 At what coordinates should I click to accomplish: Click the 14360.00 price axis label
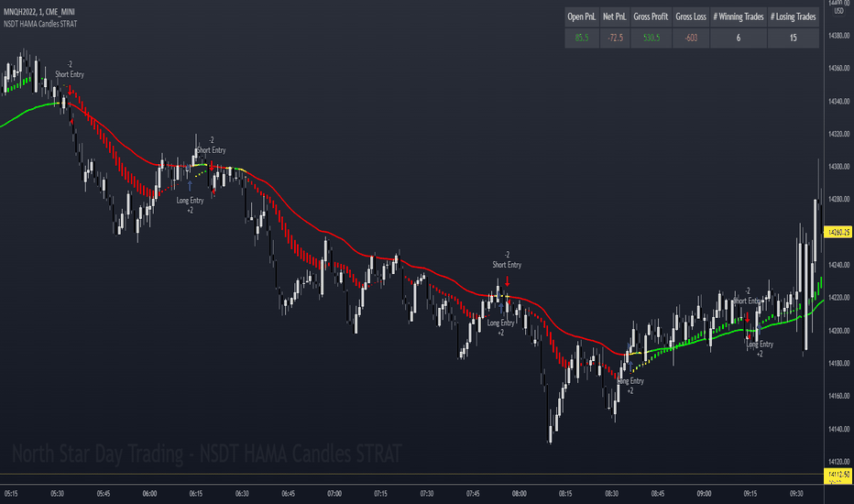coord(838,68)
